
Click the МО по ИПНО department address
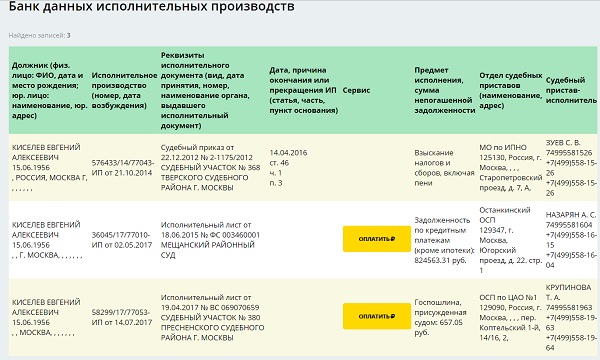[510, 168]
